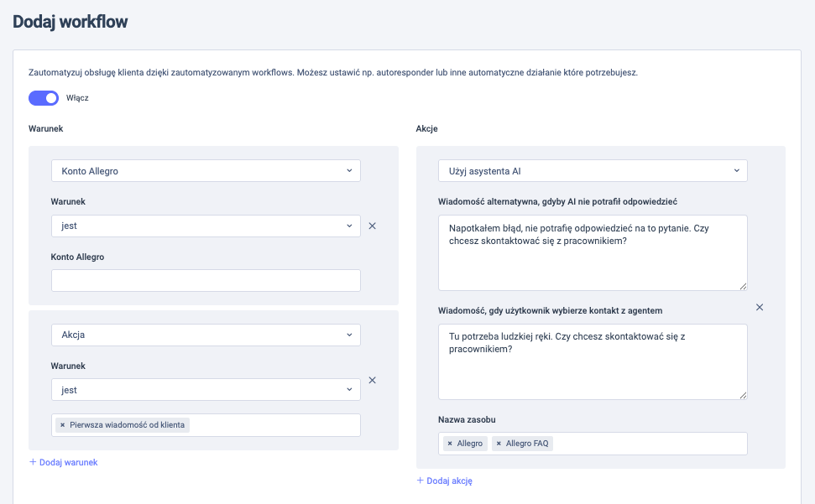Screen dimensions: 815x504
Task: Open the Konto Allegro condition type dropdown
Action: (x=206, y=171)
